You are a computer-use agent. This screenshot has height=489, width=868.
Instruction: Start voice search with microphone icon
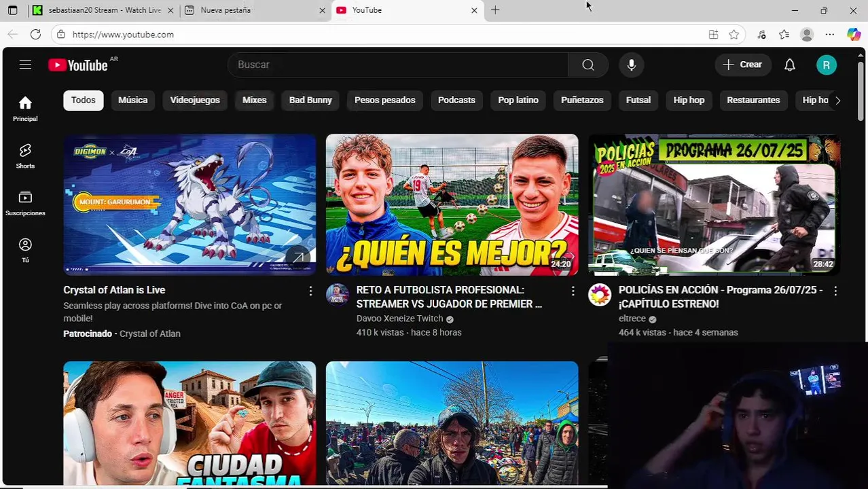pos(632,65)
